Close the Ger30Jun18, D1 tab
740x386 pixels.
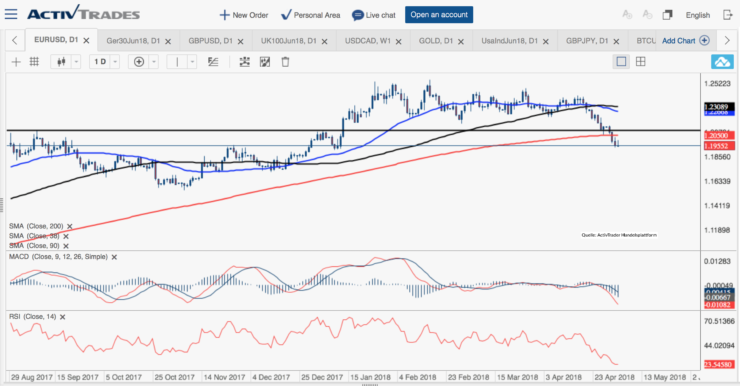(168, 42)
